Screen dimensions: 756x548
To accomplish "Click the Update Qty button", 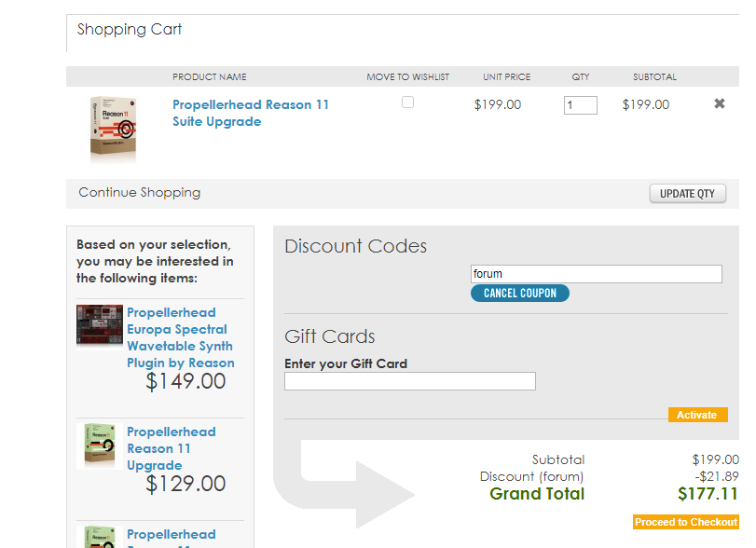I will point(688,194).
